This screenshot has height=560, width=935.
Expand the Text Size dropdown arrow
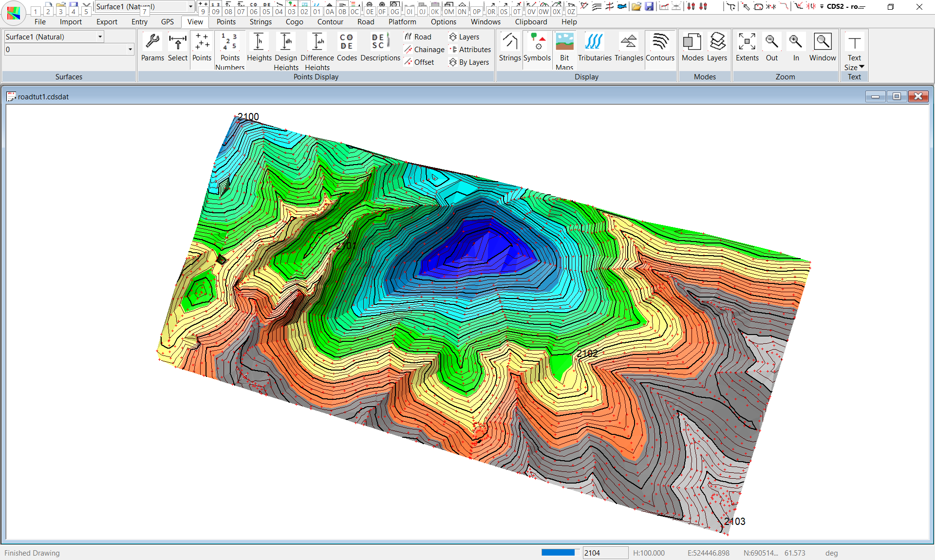(x=861, y=67)
